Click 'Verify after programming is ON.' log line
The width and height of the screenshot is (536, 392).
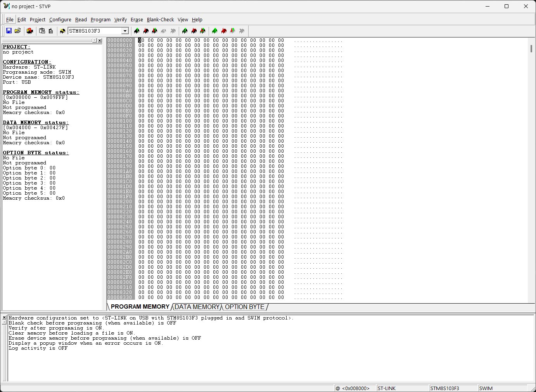point(57,328)
